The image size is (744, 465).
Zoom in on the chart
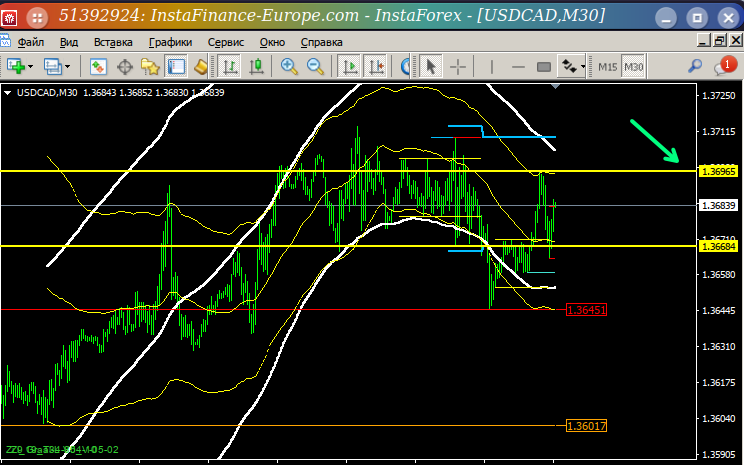289,66
